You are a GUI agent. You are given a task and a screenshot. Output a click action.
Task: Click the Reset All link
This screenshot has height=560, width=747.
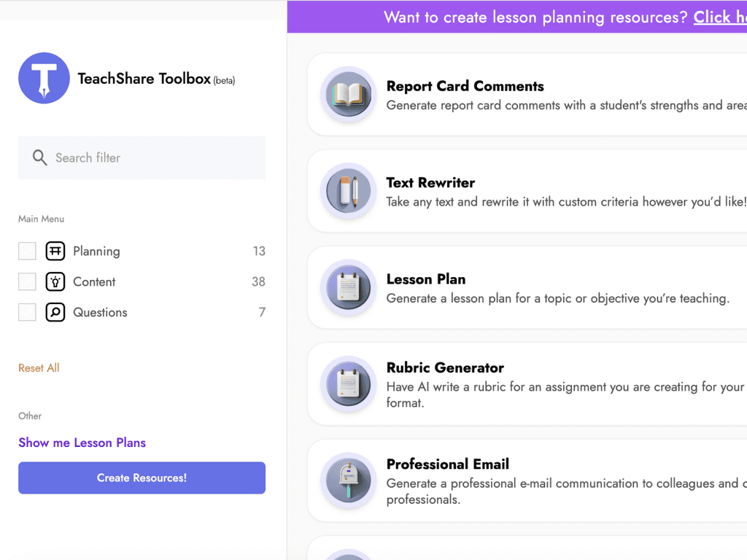coord(38,367)
